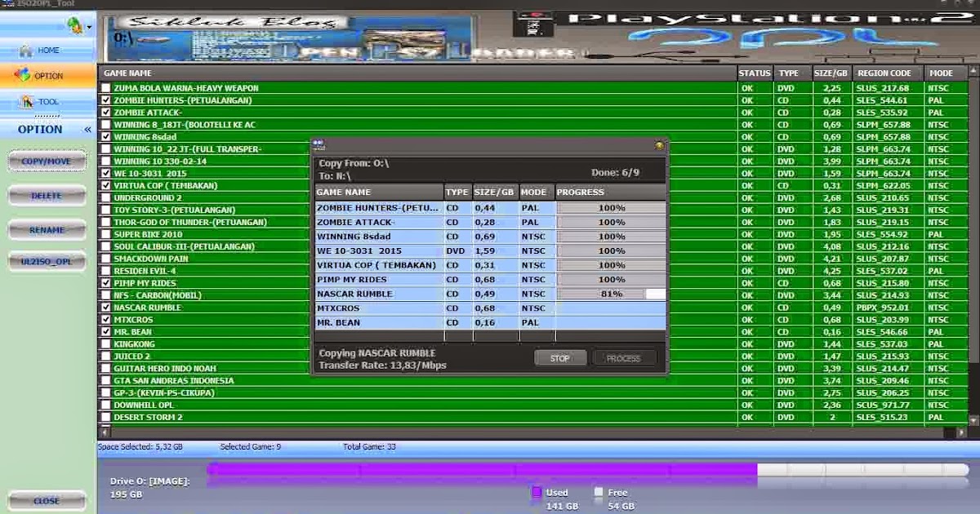Switch to the HOME sidebar tab
Screen dimensions: 980x514
coord(47,50)
